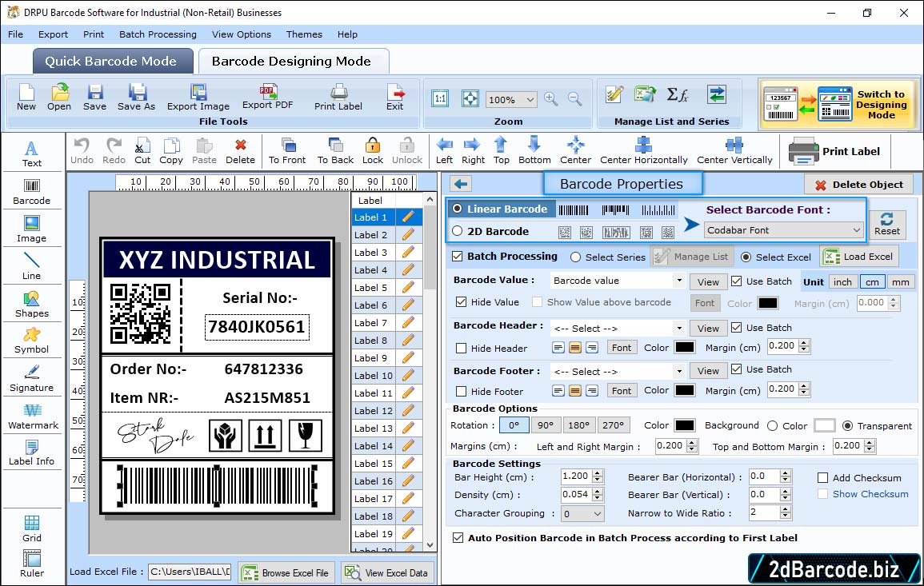Lock the selected object

click(x=373, y=151)
